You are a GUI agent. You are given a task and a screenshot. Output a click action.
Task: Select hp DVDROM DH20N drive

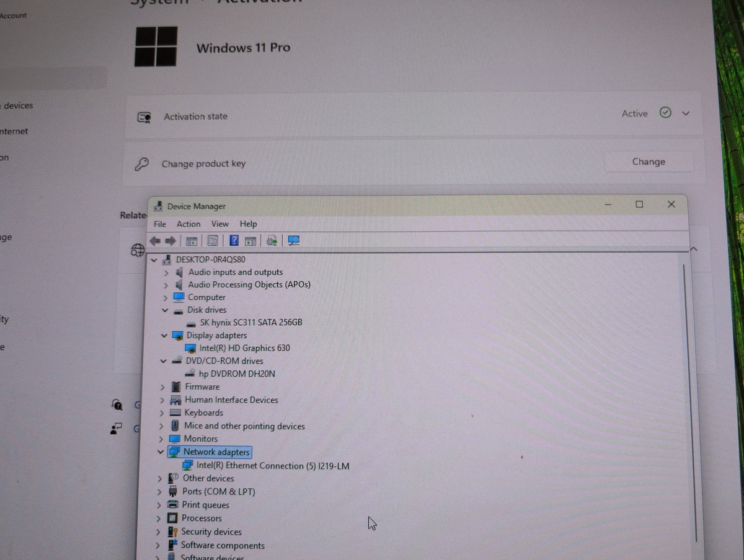[x=237, y=374]
